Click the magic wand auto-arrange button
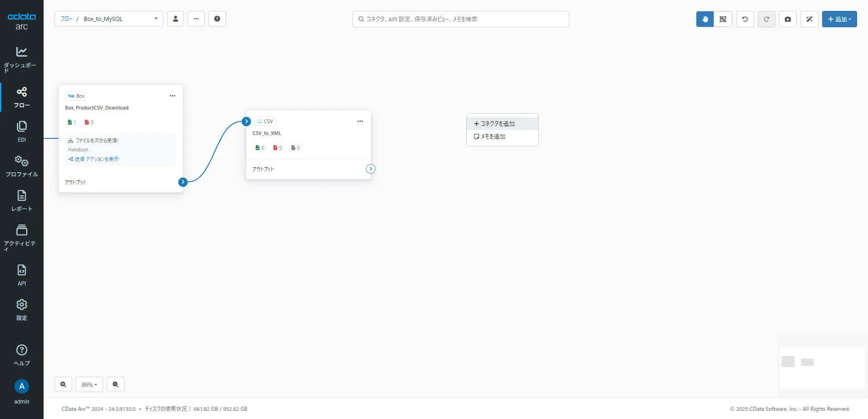This screenshot has width=868, height=419. point(809,19)
